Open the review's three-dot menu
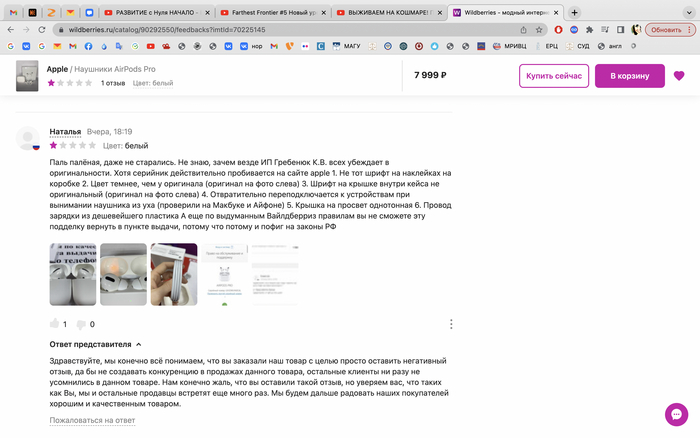The image size is (700, 438). pos(451,324)
